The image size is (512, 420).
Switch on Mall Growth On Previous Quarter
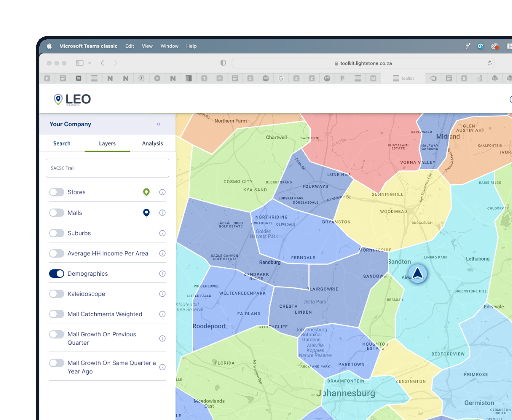tap(57, 334)
